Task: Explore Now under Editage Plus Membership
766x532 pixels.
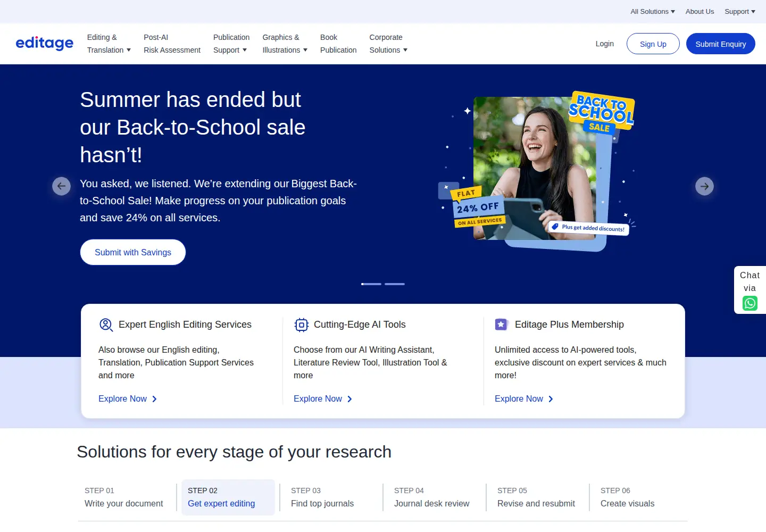Action: click(x=524, y=399)
